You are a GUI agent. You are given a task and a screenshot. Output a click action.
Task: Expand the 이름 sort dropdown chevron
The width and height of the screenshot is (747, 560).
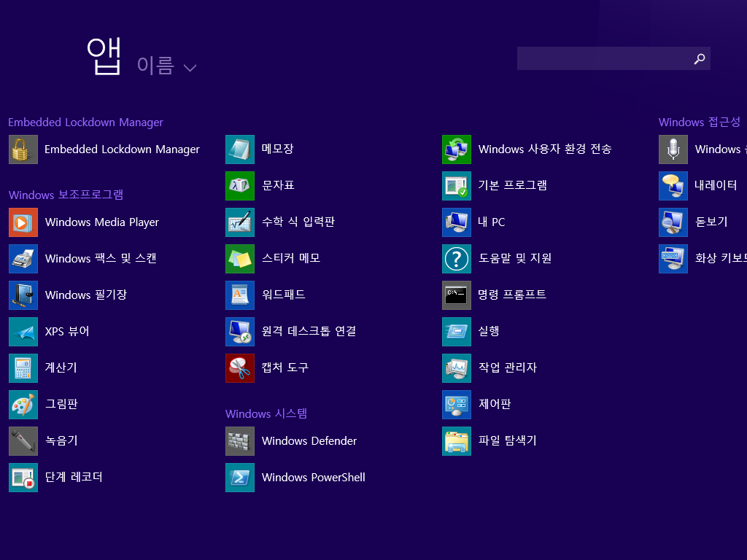pos(190,68)
